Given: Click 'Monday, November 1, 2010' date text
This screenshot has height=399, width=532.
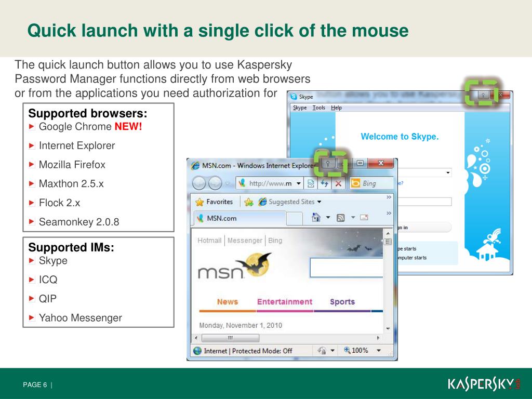Looking at the screenshot, I should point(241,325).
